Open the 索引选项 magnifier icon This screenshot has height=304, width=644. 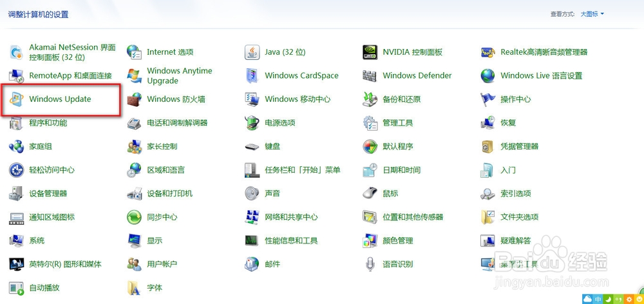coord(488,193)
